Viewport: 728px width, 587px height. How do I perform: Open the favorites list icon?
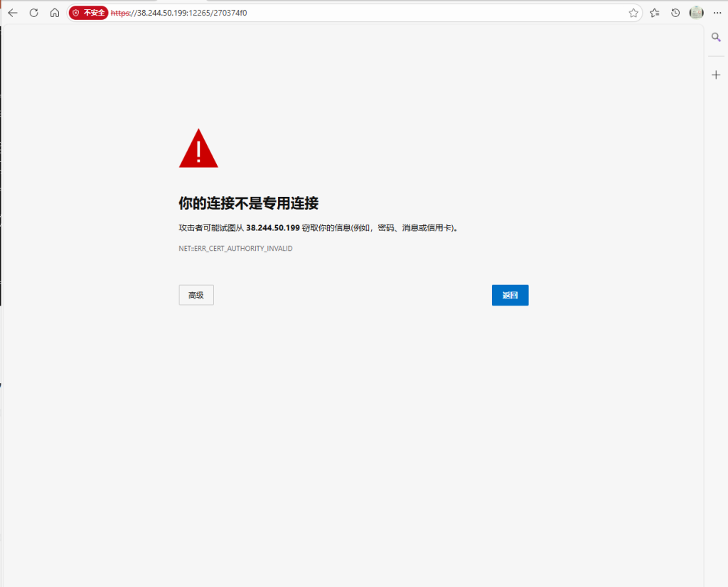(655, 13)
